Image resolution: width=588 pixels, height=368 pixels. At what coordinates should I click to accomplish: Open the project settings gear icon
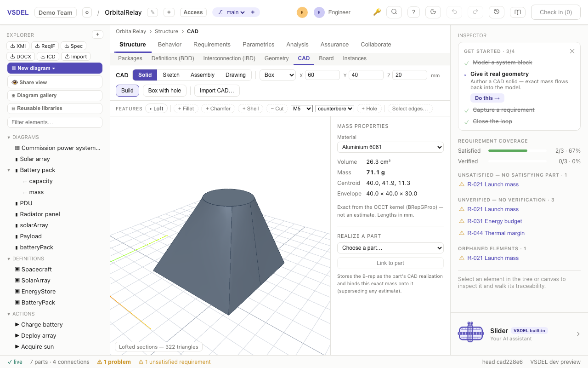[x=87, y=12]
